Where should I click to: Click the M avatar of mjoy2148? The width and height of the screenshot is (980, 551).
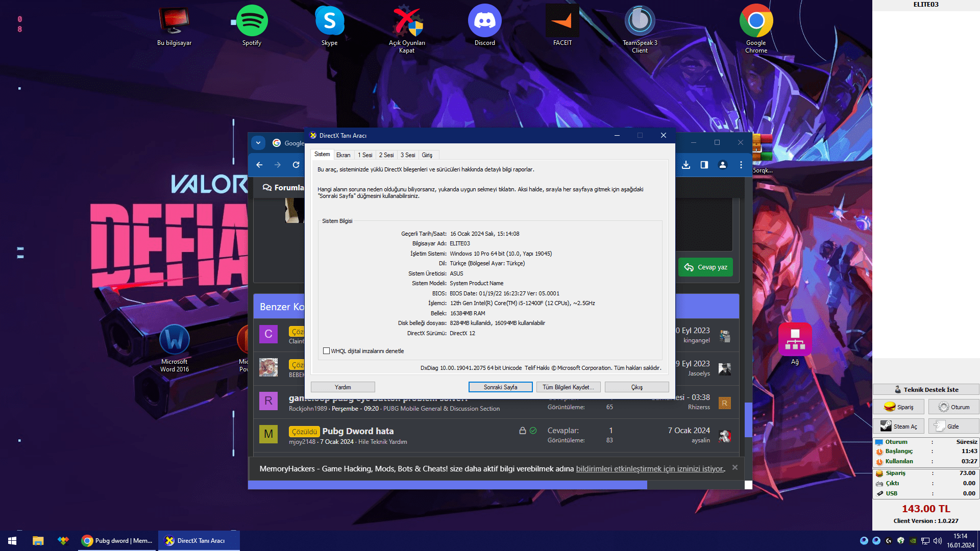268,434
